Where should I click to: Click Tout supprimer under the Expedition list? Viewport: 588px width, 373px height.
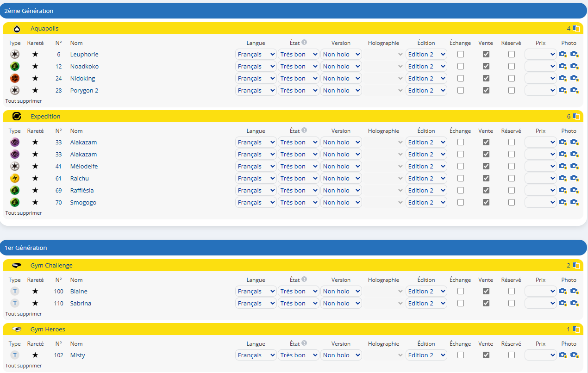(x=24, y=213)
